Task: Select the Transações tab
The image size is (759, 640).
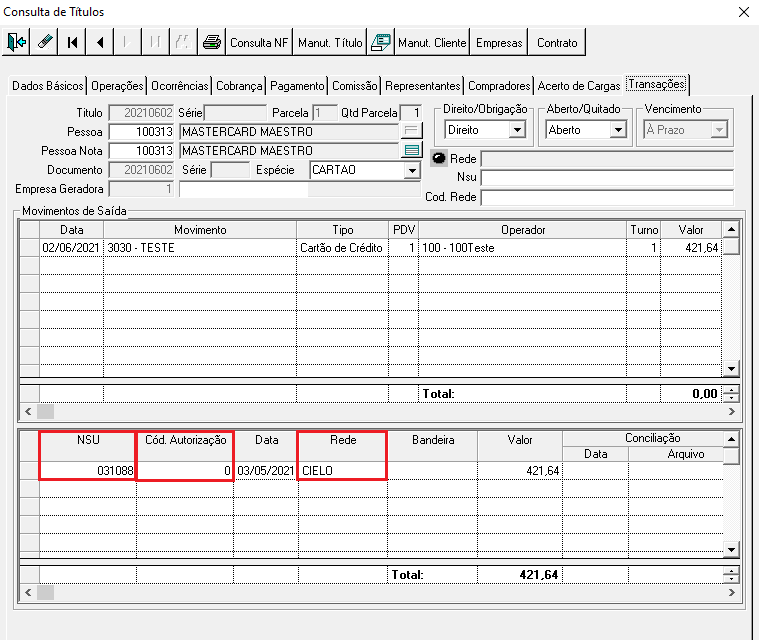Action: 657,84
